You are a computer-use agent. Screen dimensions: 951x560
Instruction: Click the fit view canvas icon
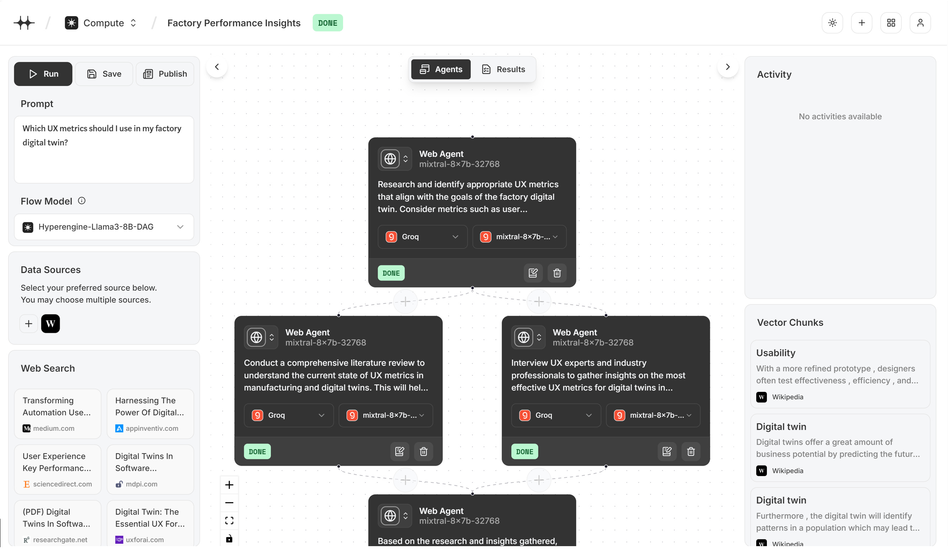tap(230, 522)
